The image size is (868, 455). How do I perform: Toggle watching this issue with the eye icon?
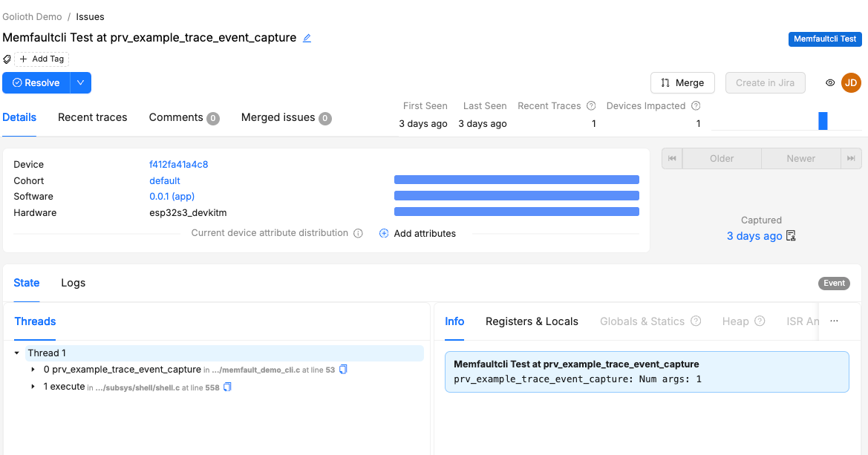coord(829,82)
